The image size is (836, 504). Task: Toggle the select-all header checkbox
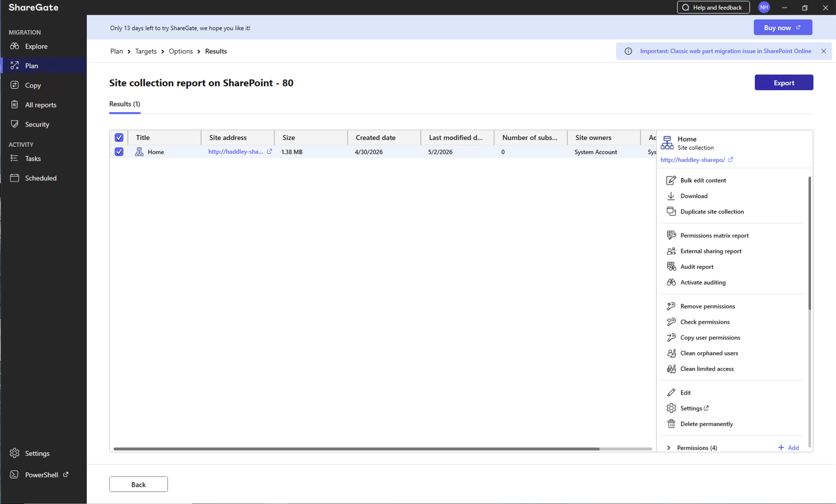pyautogui.click(x=119, y=137)
